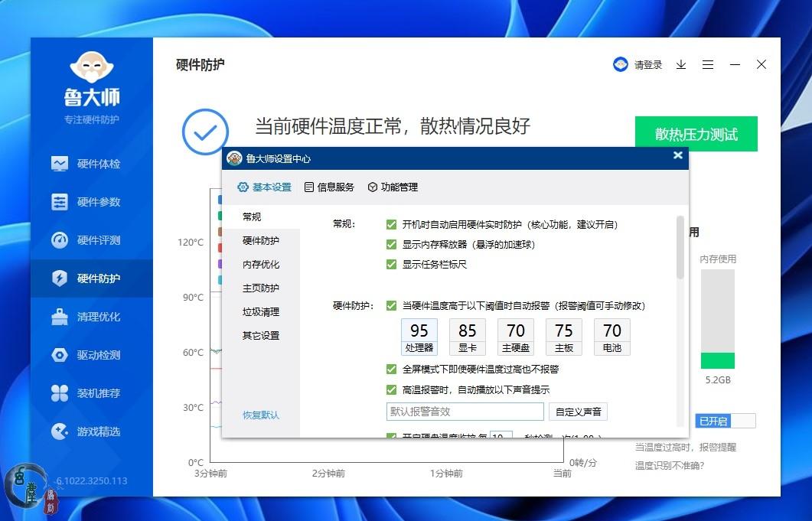This screenshot has height=521, width=812.
Task: Toggle 全屏模式下即使硬件温度过高也不报警 checkbox
Action: tap(392, 370)
